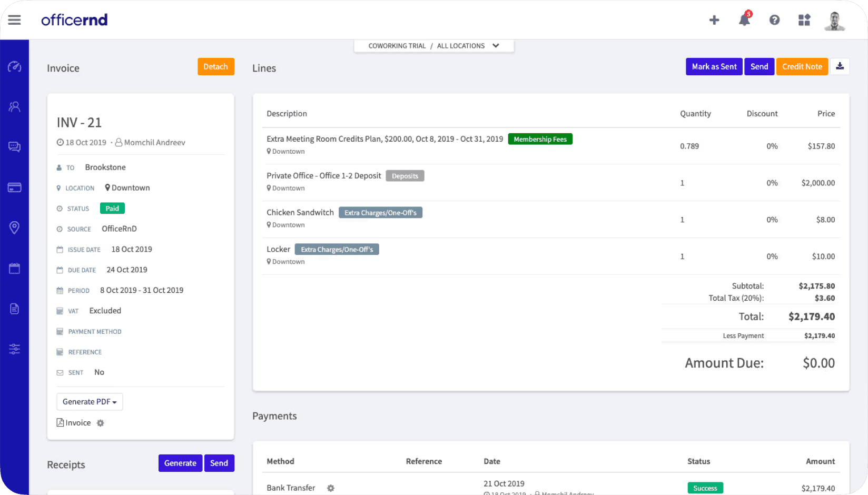
Task: Click the profile avatar in the top bar
Action: coord(834,19)
